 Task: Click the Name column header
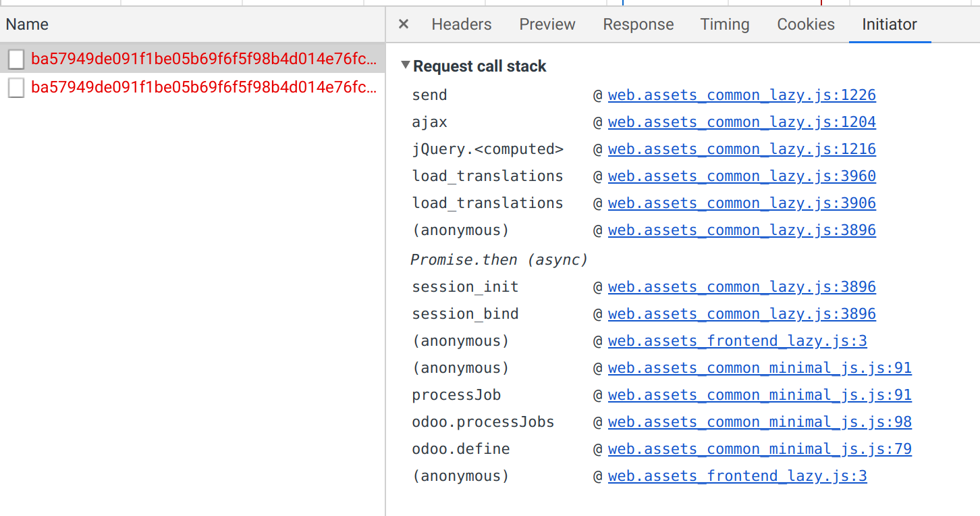tap(27, 24)
